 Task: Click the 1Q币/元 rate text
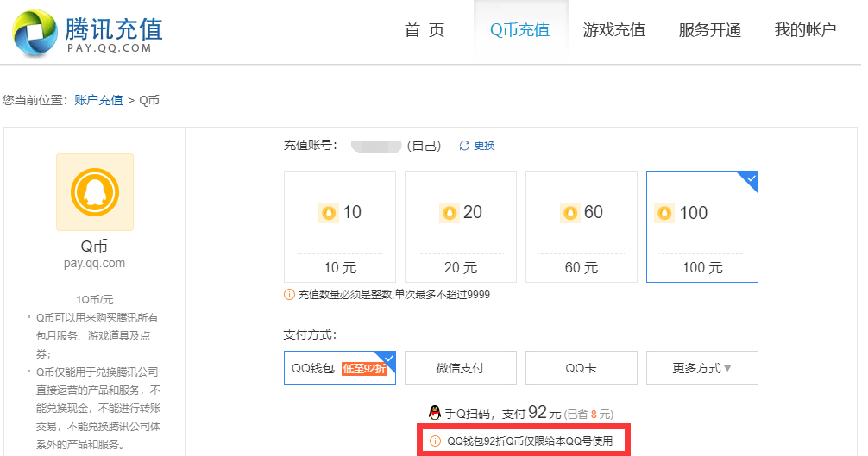coord(94,300)
